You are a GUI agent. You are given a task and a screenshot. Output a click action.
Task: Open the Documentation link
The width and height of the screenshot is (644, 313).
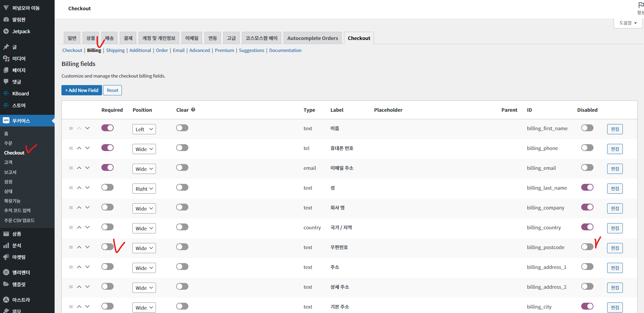tap(285, 50)
